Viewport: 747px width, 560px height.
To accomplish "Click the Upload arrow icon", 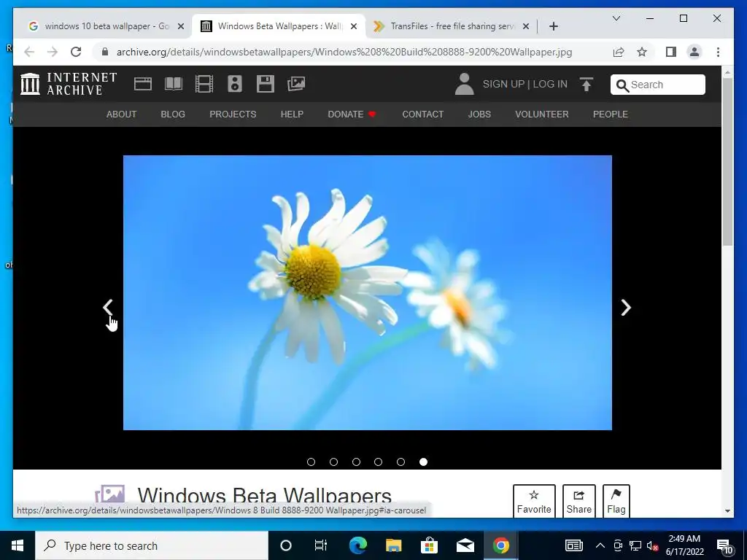I will click(x=587, y=85).
